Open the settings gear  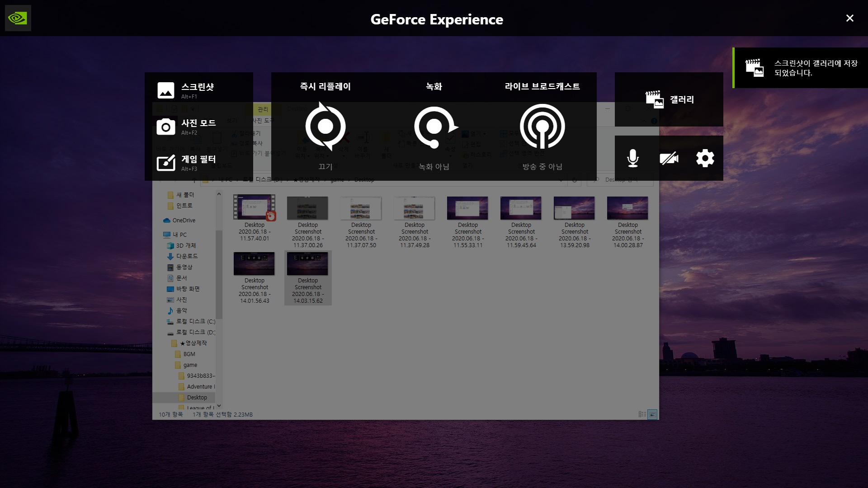(705, 158)
